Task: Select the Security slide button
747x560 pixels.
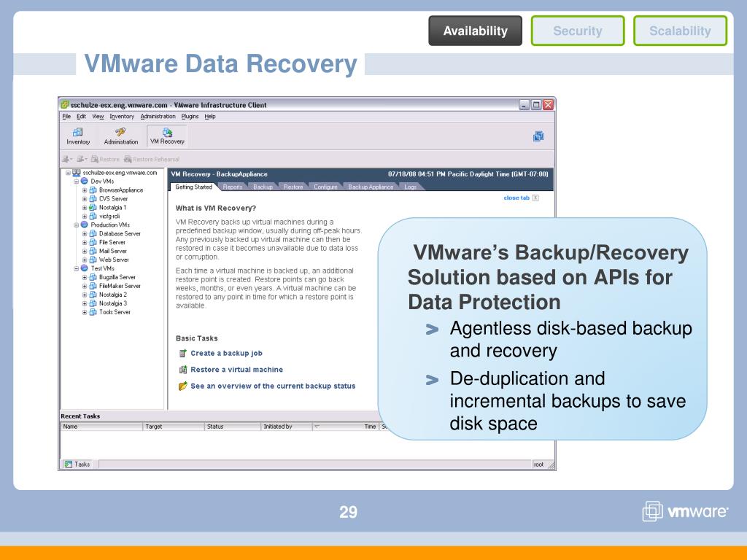Action: click(x=578, y=31)
